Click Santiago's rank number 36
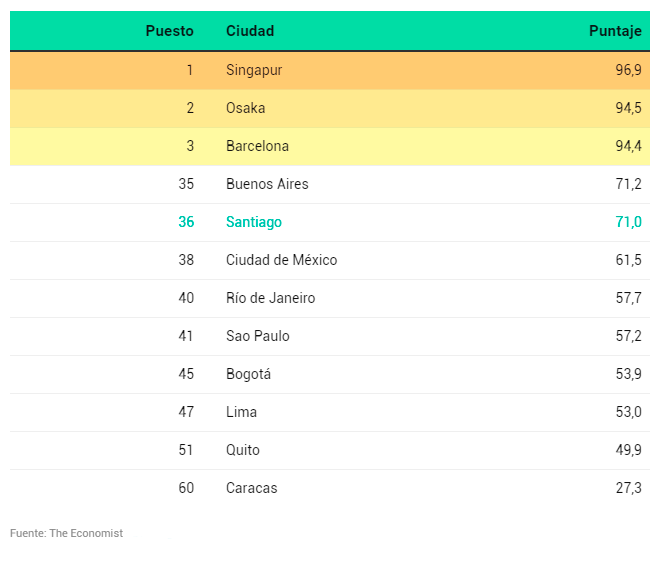 pos(186,222)
